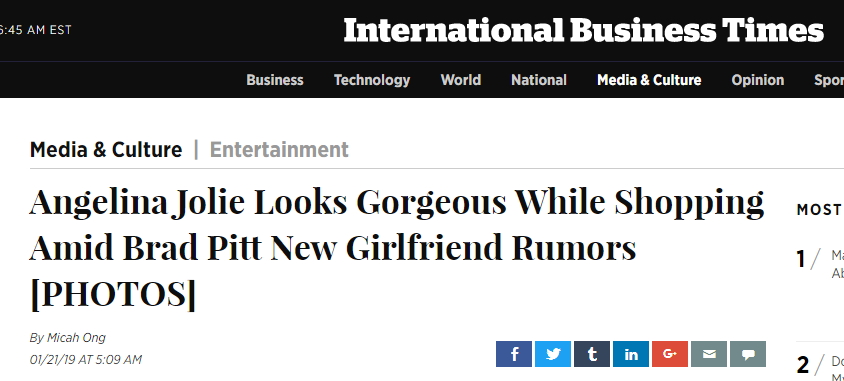Share article on Twitter
This screenshot has height=381, width=844.
click(x=553, y=354)
